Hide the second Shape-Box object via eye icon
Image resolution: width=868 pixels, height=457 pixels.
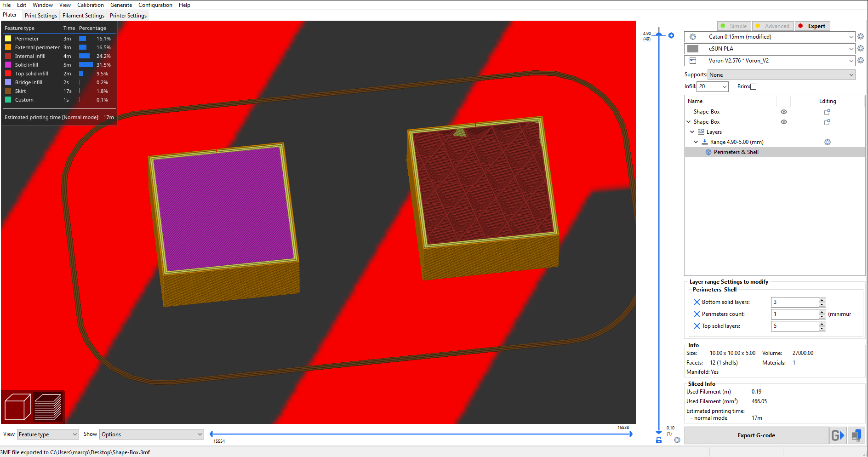pyautogui.click(x=784, y=122)
